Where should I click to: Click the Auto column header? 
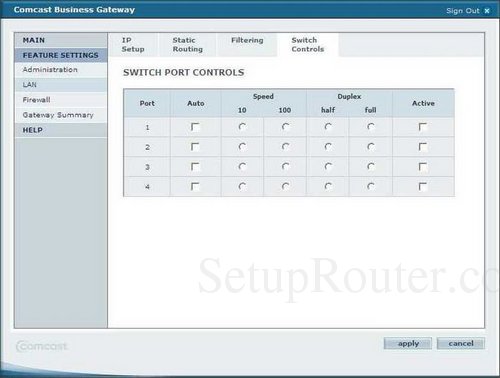(196, 103)
